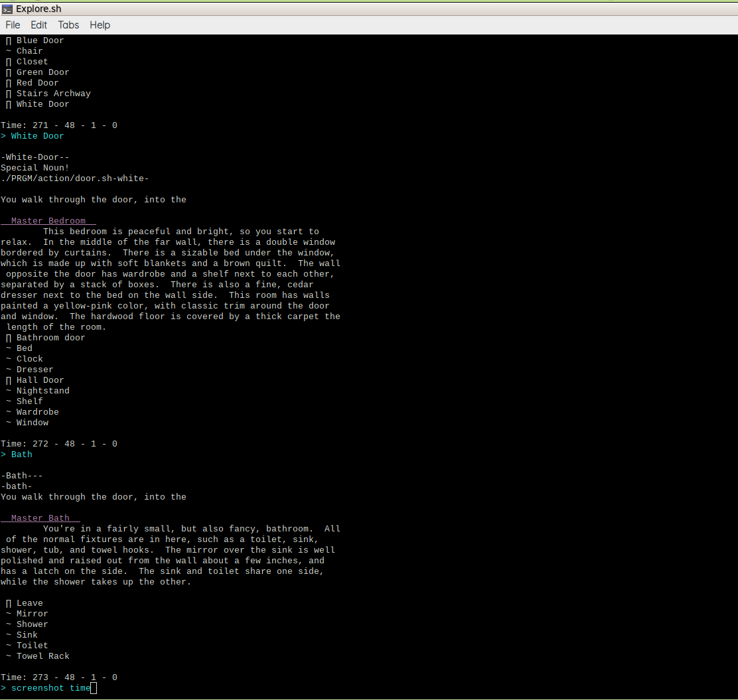738x700 pixels.
Task: Click the Green Door list entry
Action: click(42, 72)
